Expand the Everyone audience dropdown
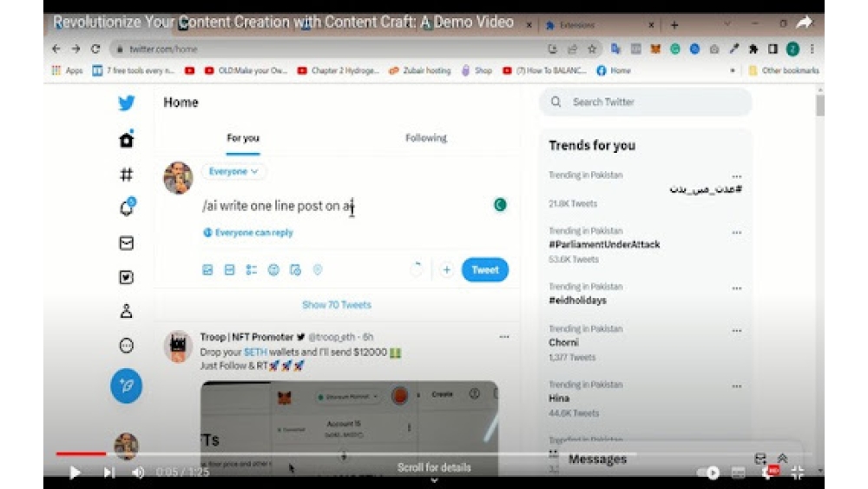 click(233, 171)
